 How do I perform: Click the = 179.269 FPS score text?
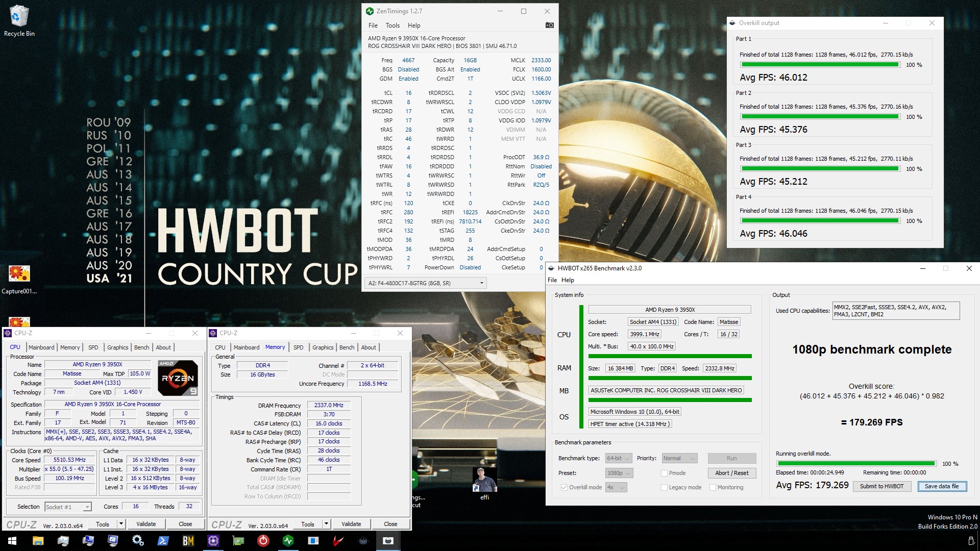tap(872, 422)
